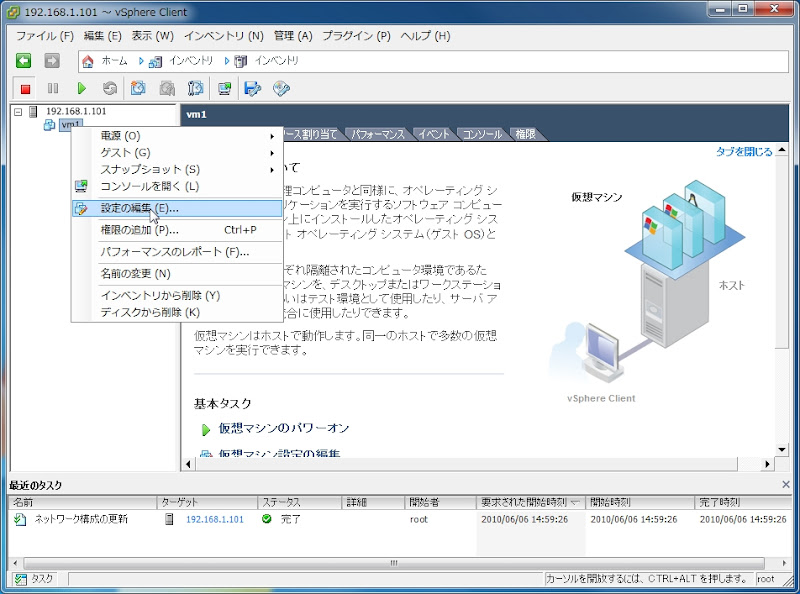800x594 pixels.
Task: Switch to the パフォーマンス tab
Action: point(378,134)
